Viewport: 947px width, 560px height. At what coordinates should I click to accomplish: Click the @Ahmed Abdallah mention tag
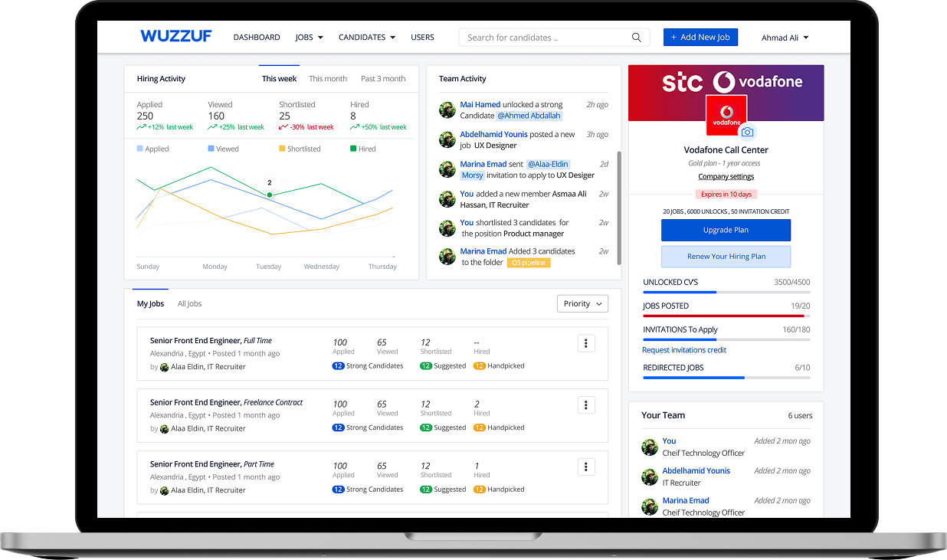tap(529, 116)
